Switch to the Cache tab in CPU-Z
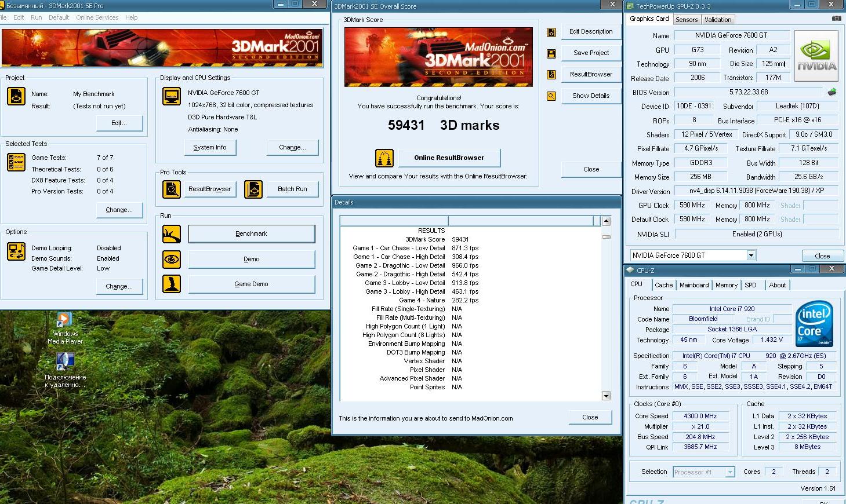846x504 pixels. tap(663, 285)
